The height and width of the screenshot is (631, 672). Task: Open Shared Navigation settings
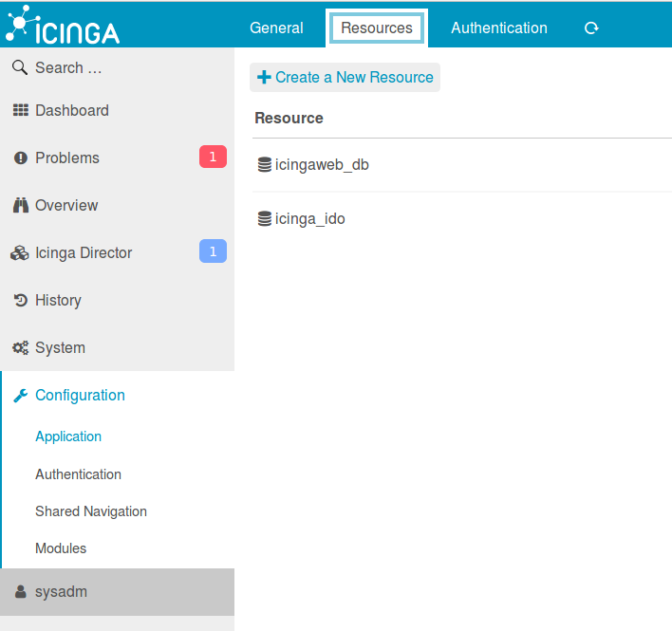[x=91, y=511]
